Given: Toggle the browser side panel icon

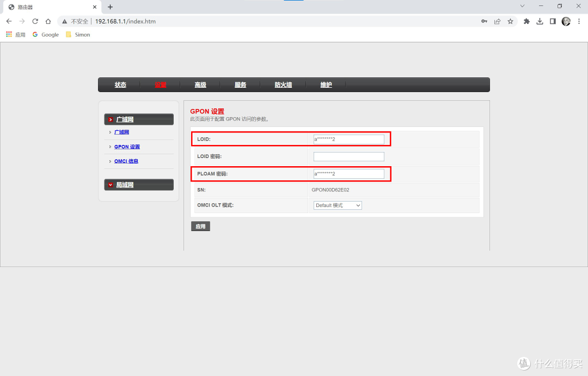Looking at the screenshot, I should (553, 21).
